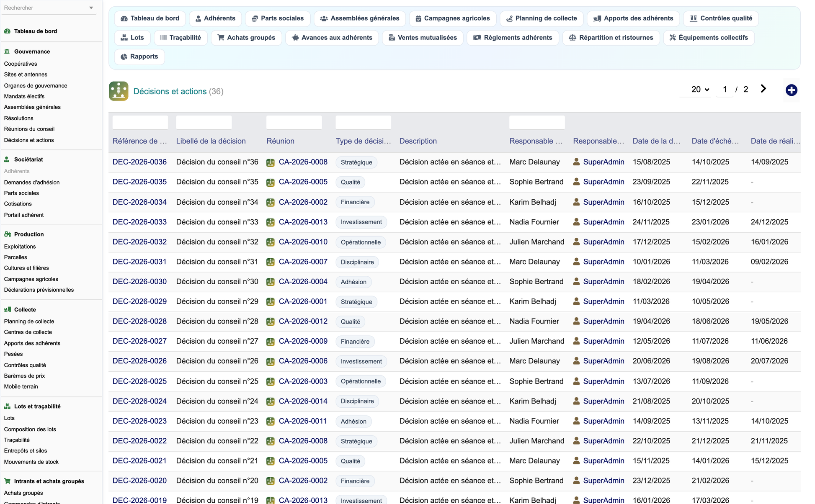The image size is (815, 504).
Task: Click the Collecte section icon in sidebar
Action: [7, 310]
